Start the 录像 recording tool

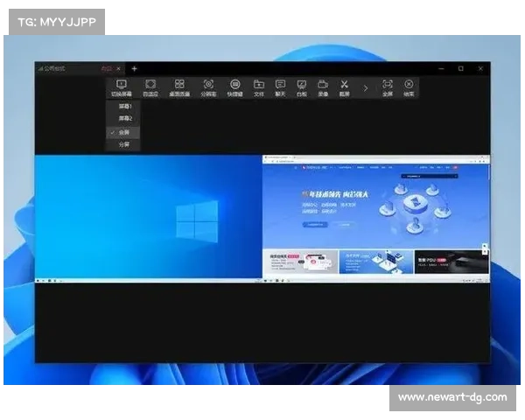(323, 88)
